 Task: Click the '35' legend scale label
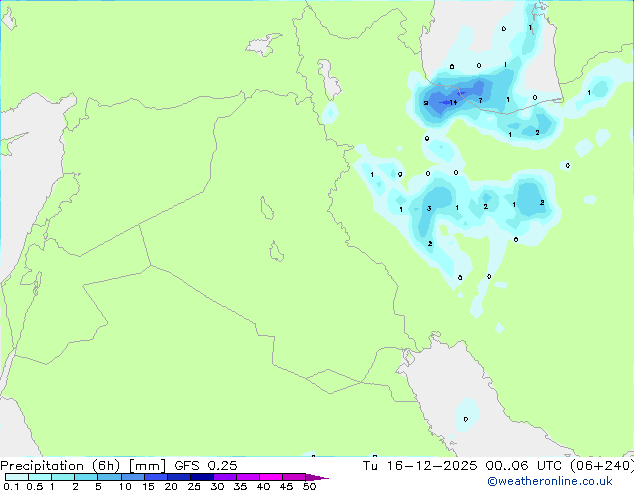click(240, 486)
